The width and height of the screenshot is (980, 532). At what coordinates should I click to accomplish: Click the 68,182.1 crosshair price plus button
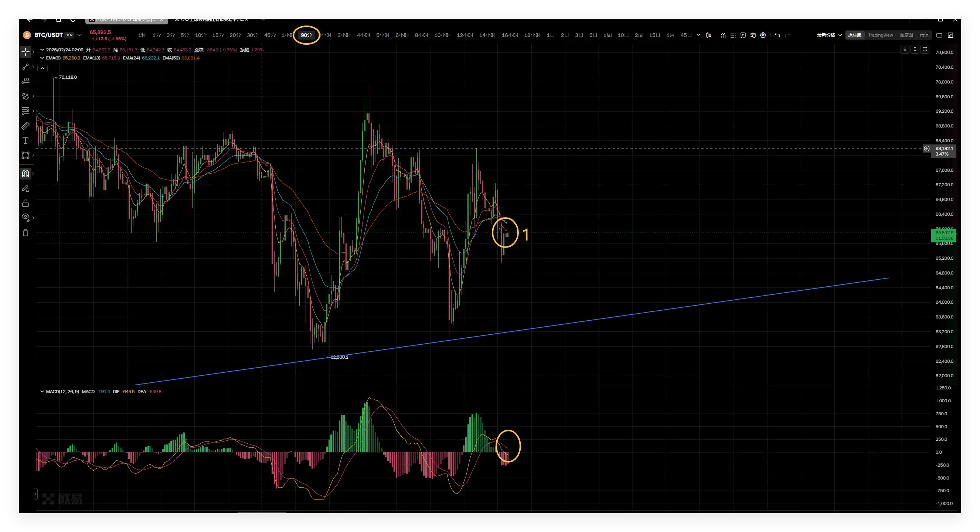(927, 149)
